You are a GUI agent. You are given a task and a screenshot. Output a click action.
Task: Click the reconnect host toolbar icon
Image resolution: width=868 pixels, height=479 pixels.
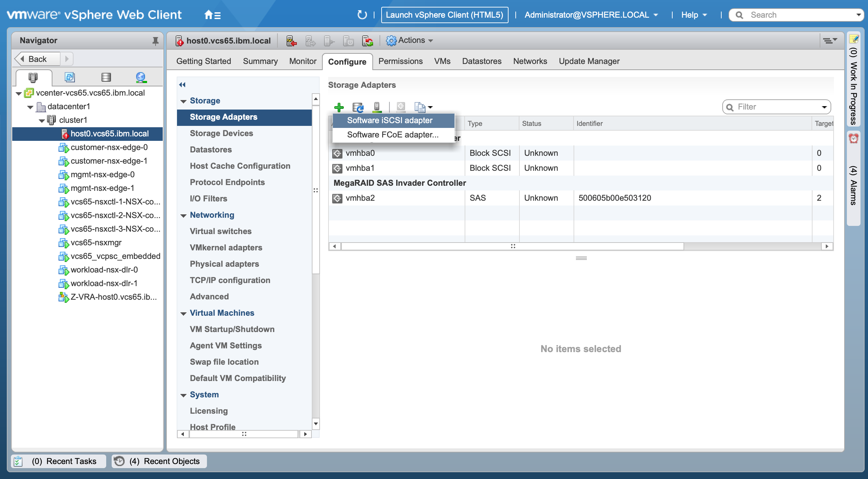(367, 41)
